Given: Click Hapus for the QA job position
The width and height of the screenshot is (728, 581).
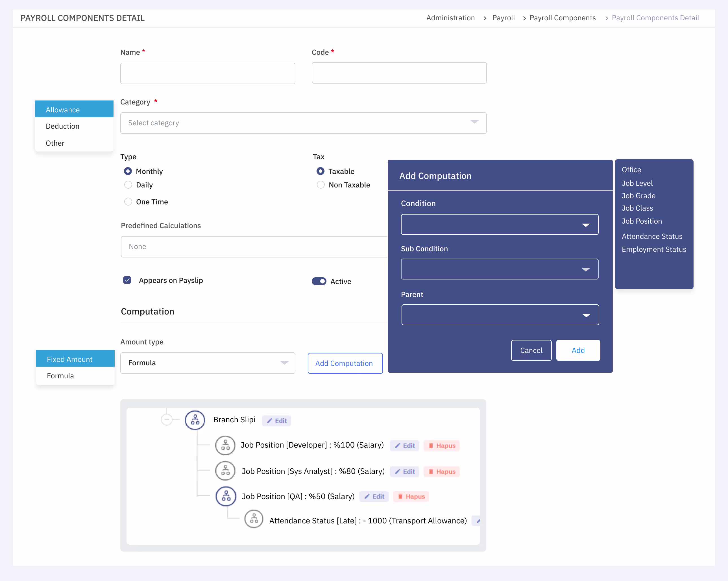Looking at the screenshot, I should [411, 497].
